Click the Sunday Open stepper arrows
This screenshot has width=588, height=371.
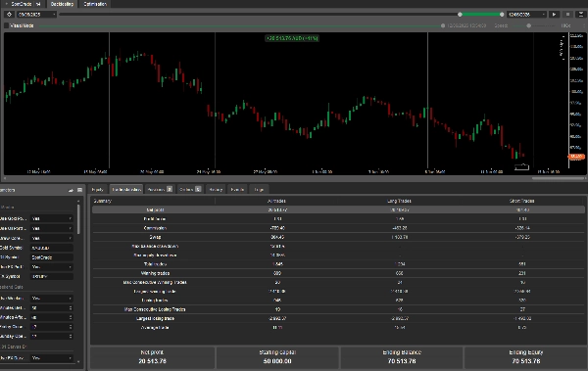pyautogui.click(x=71, y=336)
